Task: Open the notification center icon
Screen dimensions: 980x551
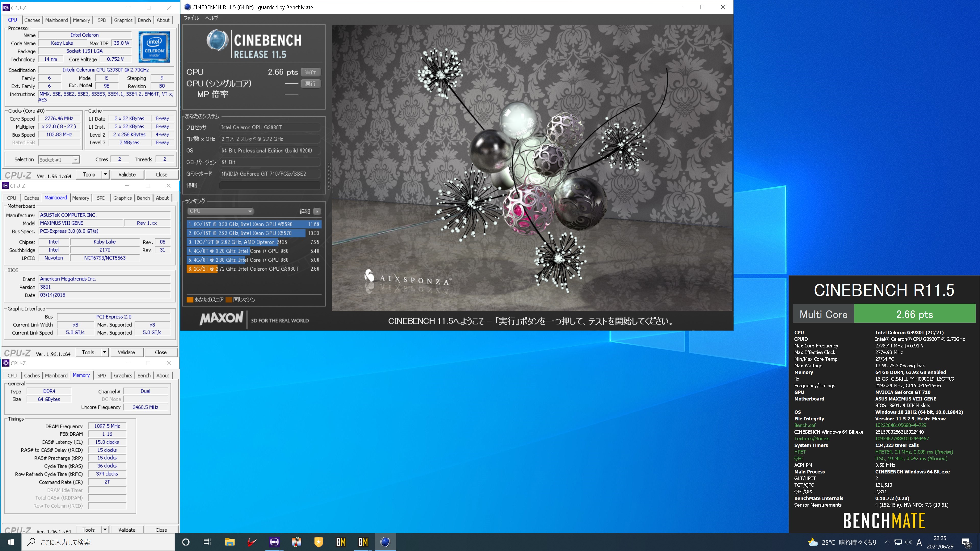Action: pyautogui.click(x=966, y=542)
